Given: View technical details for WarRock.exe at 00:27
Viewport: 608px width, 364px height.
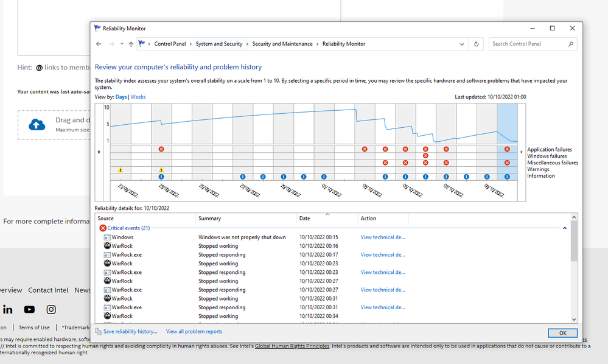Looking at the screenshot, I should (x=383, y=290).
